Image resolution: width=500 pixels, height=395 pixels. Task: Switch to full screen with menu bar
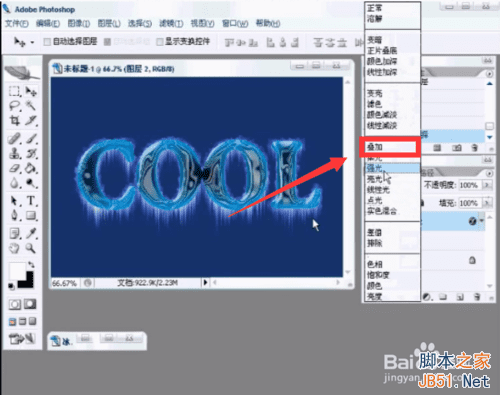click(x=22, y=322)
